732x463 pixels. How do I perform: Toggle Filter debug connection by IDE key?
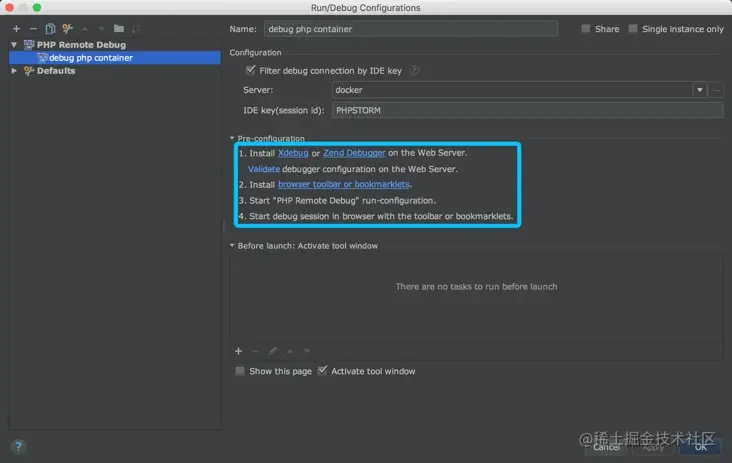pos(251,70)
